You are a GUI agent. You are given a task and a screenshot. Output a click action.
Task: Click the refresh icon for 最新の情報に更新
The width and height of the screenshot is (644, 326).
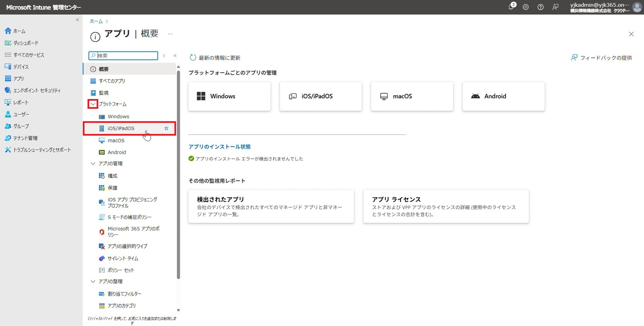click(193, 58)
